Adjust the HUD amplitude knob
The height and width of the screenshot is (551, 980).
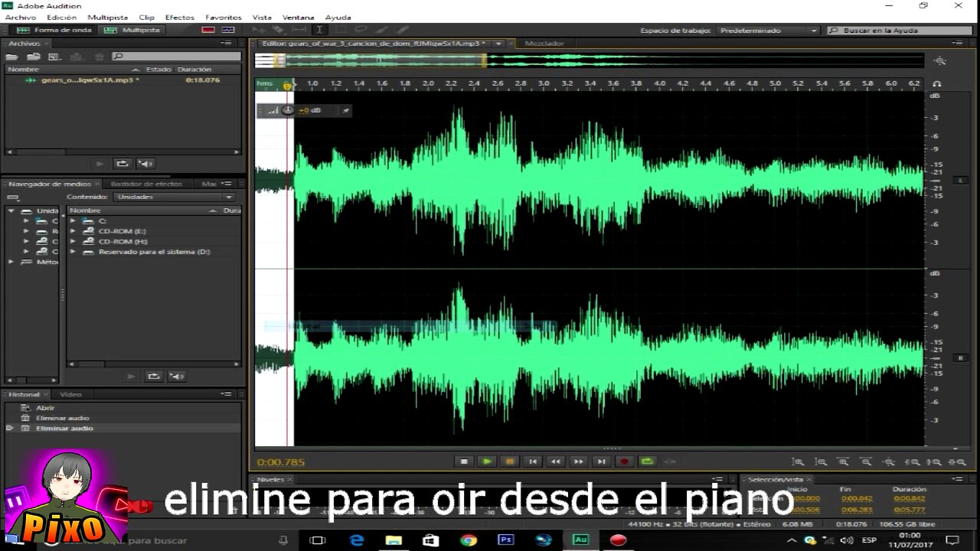click(288, 110)
